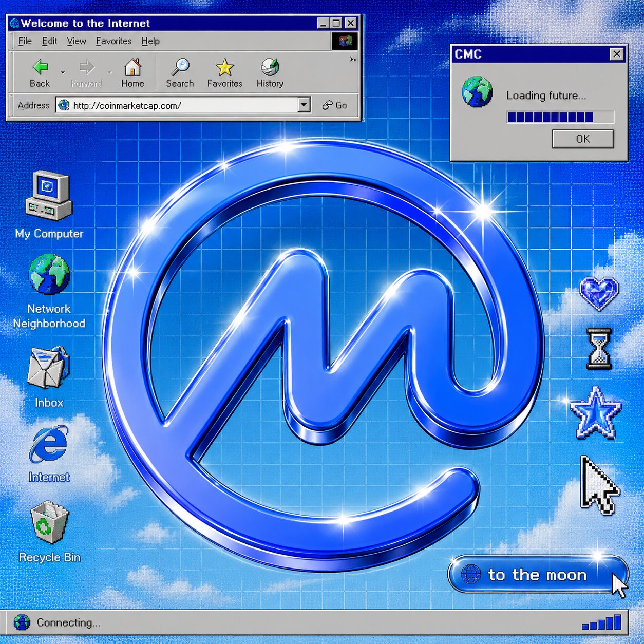Image resolution: width=644 pixels, height=644 pixels.
Task: Select the blue gem heart icon
Action: [x=599, y=294]
